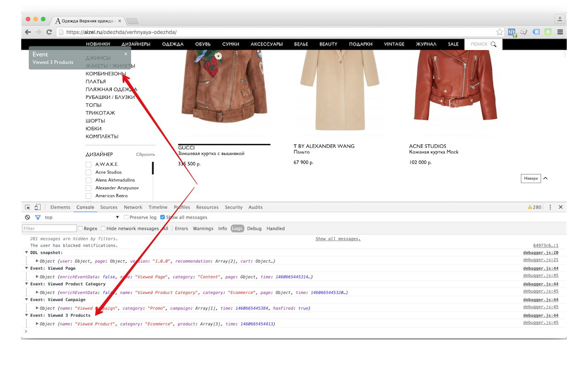Check the A.W.A.K.E. designer filter
Viewport: 588px width, 368px height.
(88, 165)
